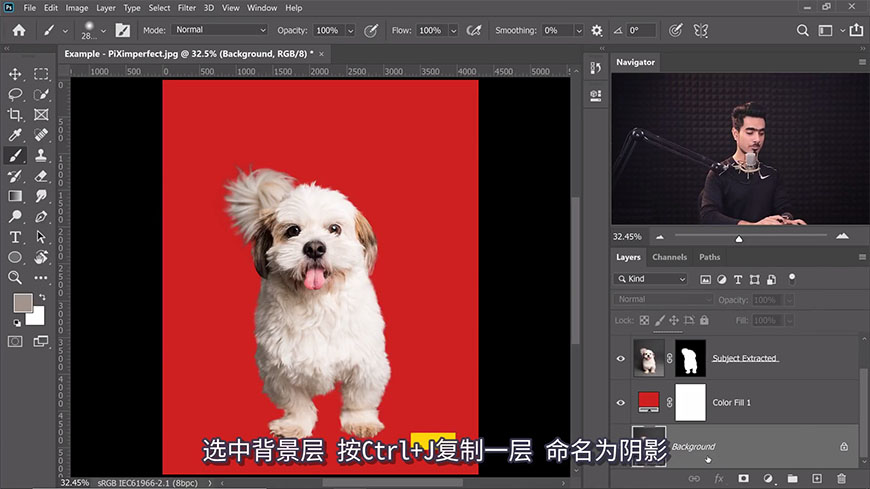Image resolution: width=870 pixels, height=489 pixels.
Task: Open the Brush Preset picker arrow
Action: [x=103, y=31]
